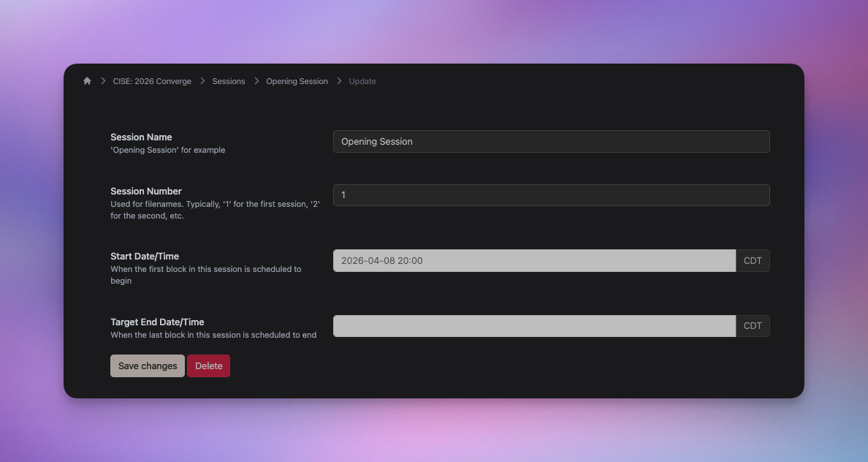Screen dimensions: 868x462
Task: Click the chevron separator before Update
Action: [339, 81]
